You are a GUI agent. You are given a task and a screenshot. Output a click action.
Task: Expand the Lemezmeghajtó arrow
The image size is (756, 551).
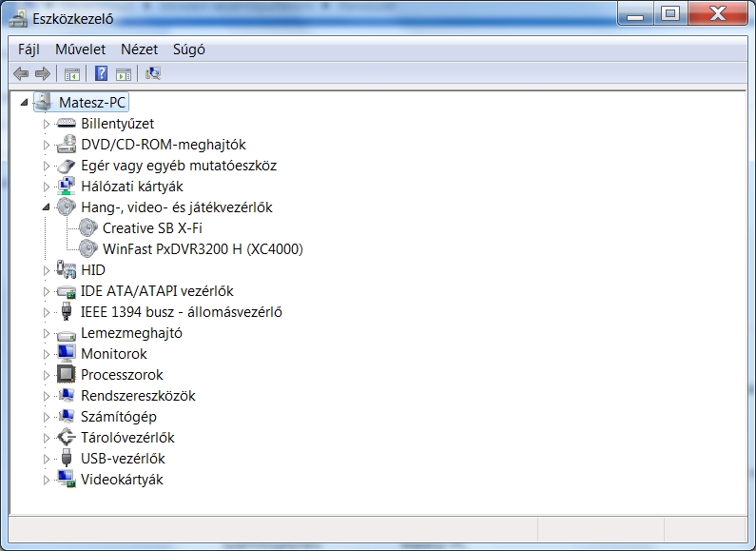(47, 333)
